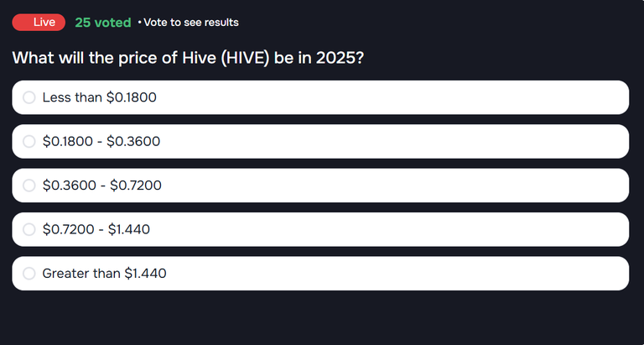
Task: Click the "$0.1800 - $0.3600" option text
Action: pos(101,141)
